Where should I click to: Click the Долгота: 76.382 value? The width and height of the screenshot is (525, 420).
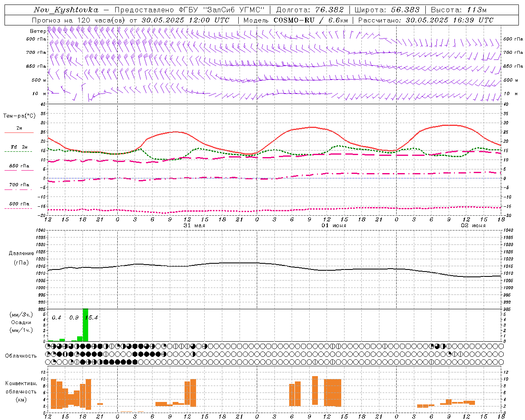pos(310,10)
